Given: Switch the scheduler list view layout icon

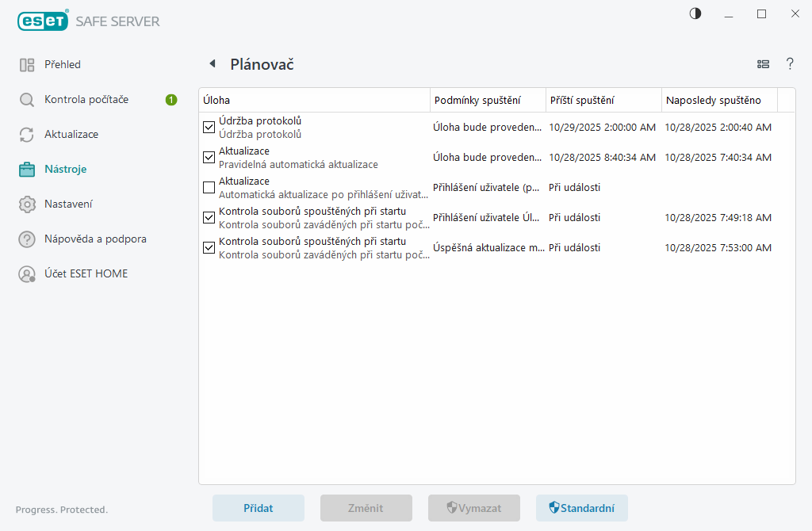Looking at the screenshot, I should pyautogui.click(x=764, y=64).
